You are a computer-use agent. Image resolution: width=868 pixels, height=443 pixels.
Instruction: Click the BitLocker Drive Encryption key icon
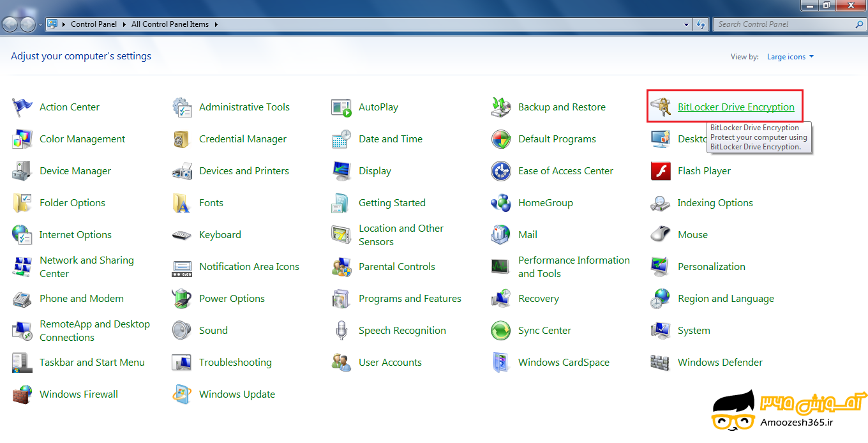click(661, 107)
